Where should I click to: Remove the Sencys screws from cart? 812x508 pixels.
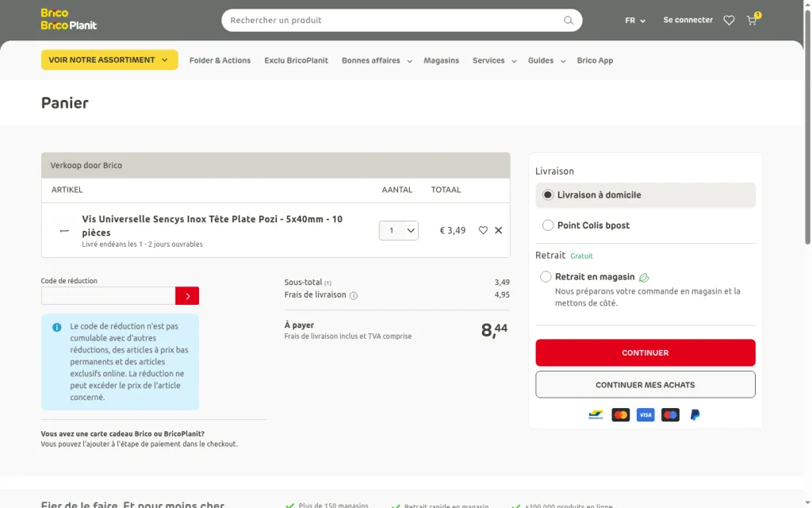[498, 230]
